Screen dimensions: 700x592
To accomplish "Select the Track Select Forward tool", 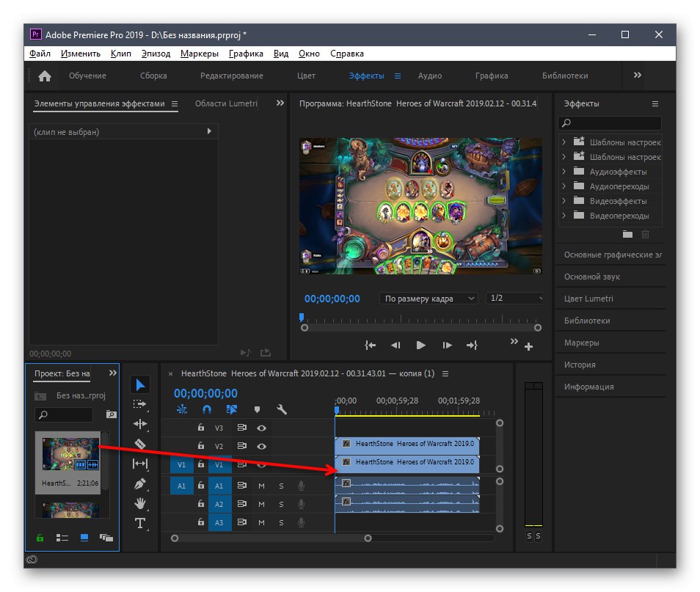I will 140,404.
